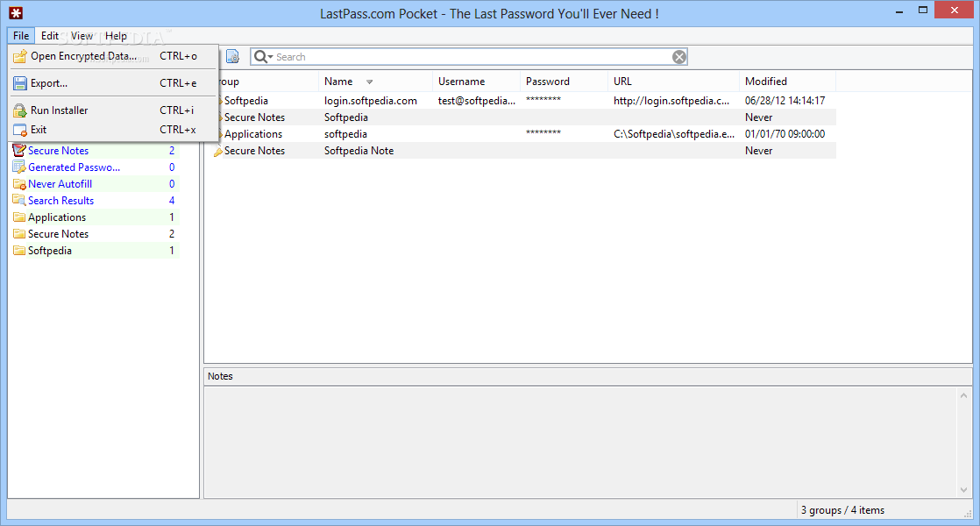Select the Never Autofill category label
The image size is (980, 526).
(60, 184)
